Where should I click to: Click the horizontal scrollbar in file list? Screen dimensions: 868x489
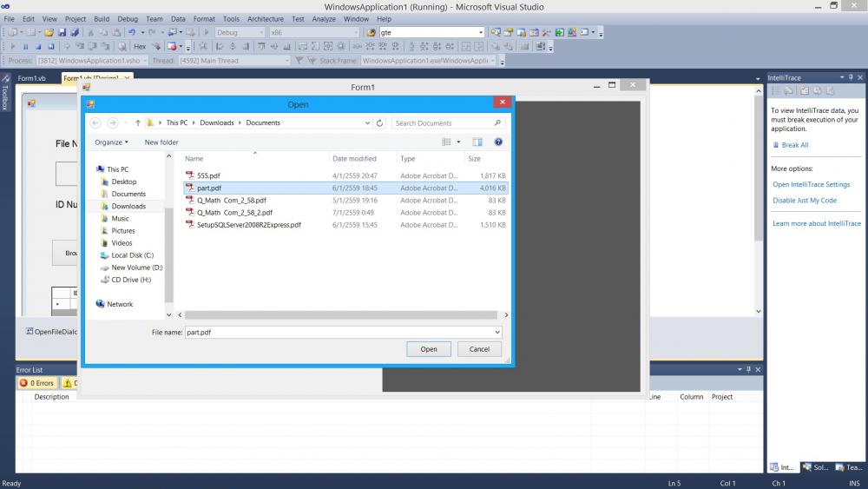(x=341, y=315)
